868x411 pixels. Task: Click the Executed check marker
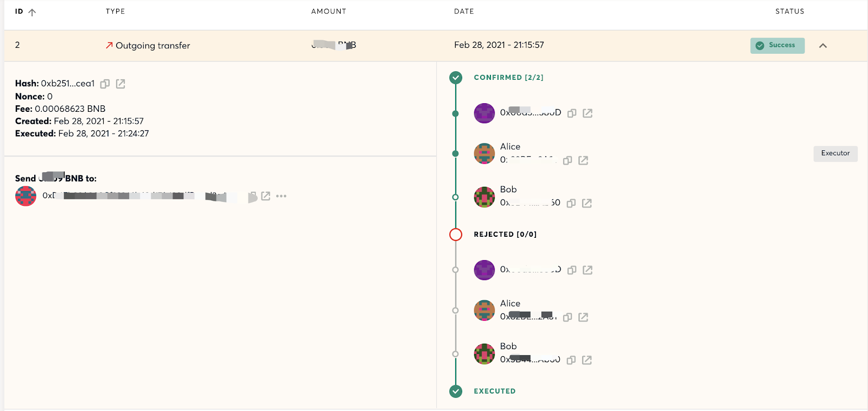click(456, 391)
